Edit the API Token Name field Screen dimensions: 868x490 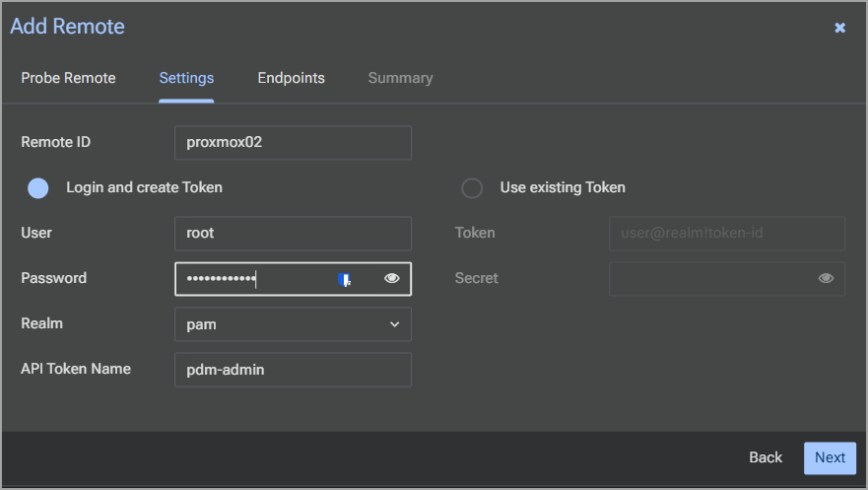pyautogui.click(x=293, y=370)
